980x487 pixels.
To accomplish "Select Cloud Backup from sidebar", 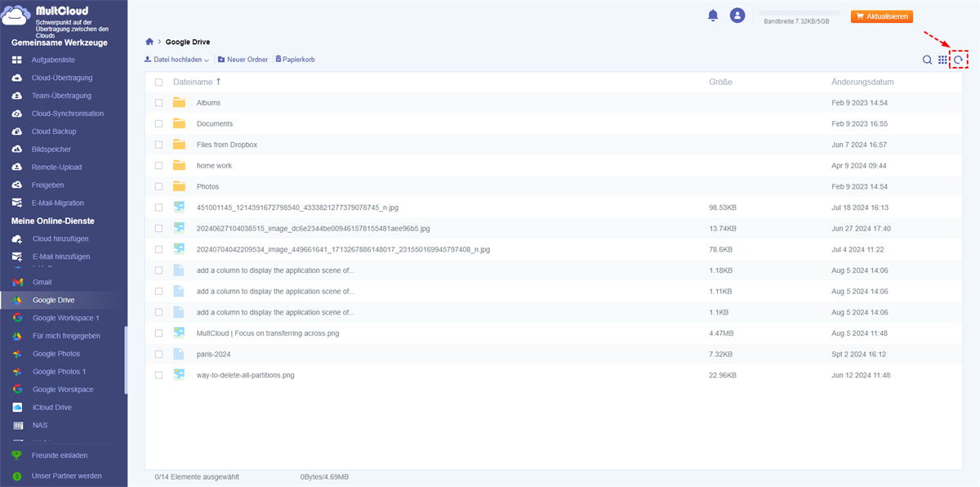I will tap(53, 132).
